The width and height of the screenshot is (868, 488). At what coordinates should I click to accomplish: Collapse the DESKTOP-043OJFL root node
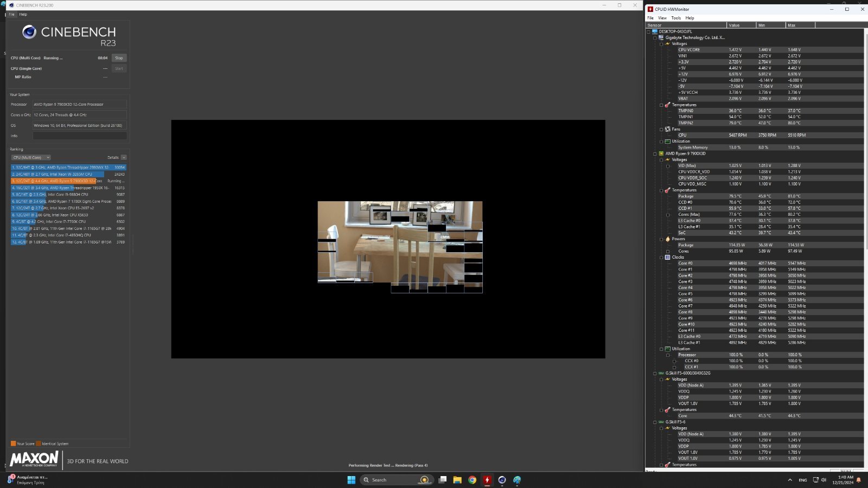point(648,31)
